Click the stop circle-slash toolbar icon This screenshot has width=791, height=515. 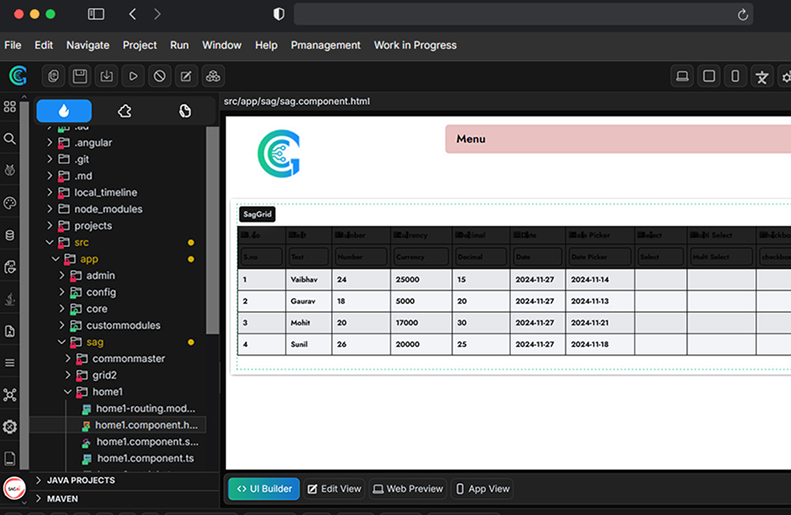[160, 76]
